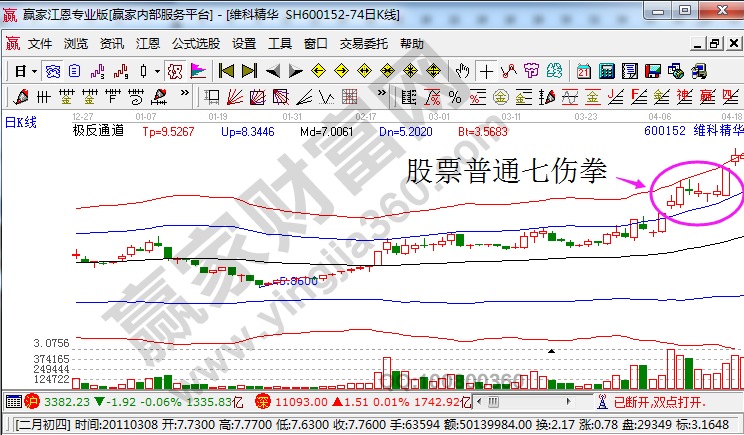Open the 公式选股 menu
The height and width of the screenshot is (435, 744).
[196, 44]
